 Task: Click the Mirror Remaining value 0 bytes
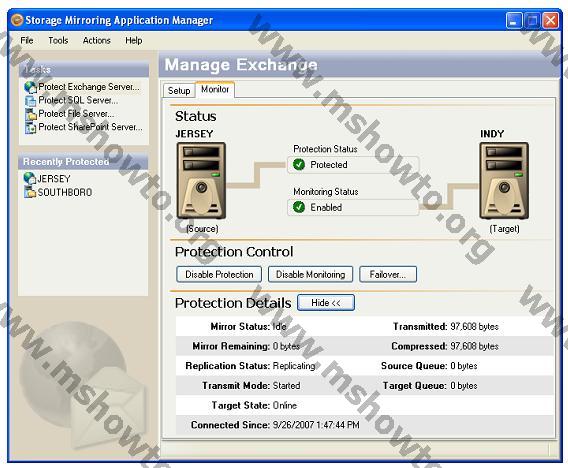coord(286,346)
